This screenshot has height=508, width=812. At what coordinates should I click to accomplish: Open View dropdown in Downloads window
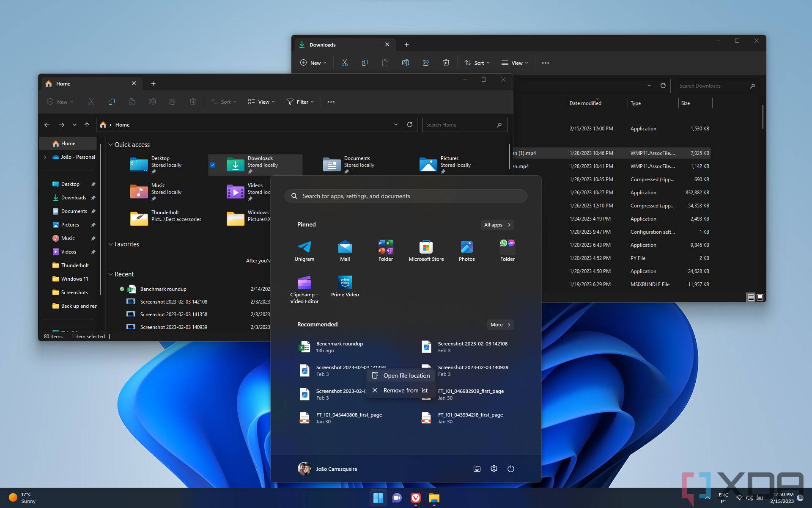coord(515,63)
